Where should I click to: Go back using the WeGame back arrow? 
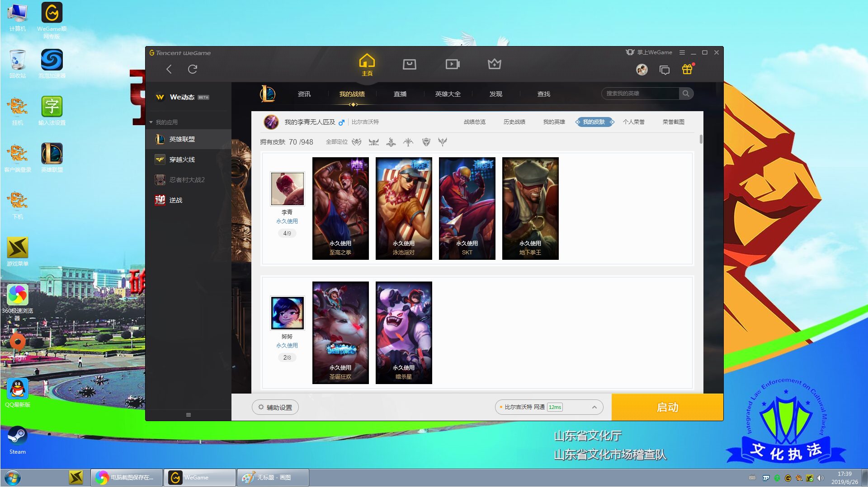click(x=169, y=69)
